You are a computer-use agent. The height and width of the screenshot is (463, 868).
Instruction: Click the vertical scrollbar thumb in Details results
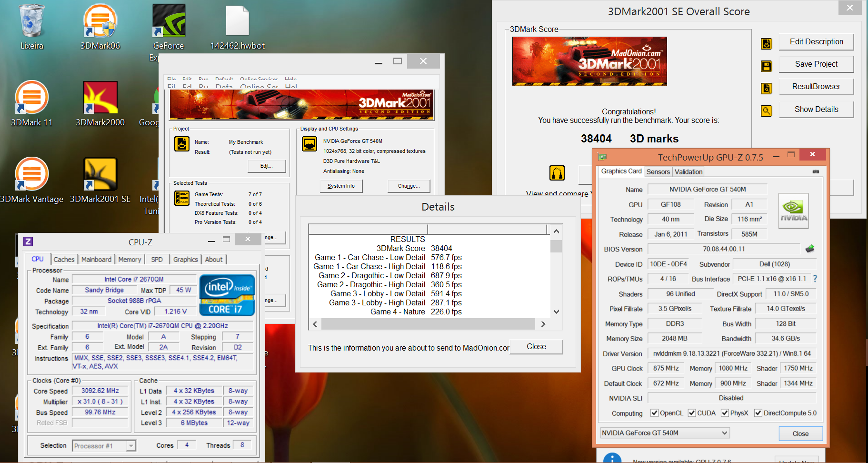click(556, 246)
